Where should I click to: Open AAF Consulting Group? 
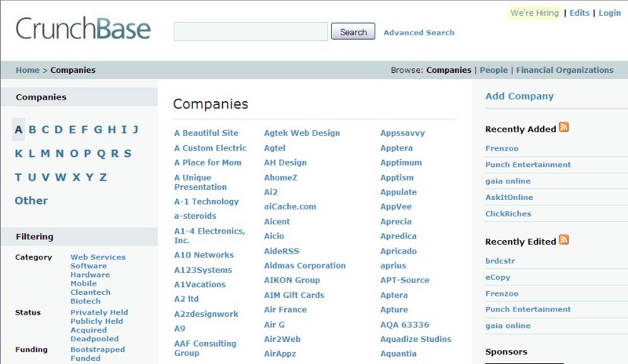(205, 348)
